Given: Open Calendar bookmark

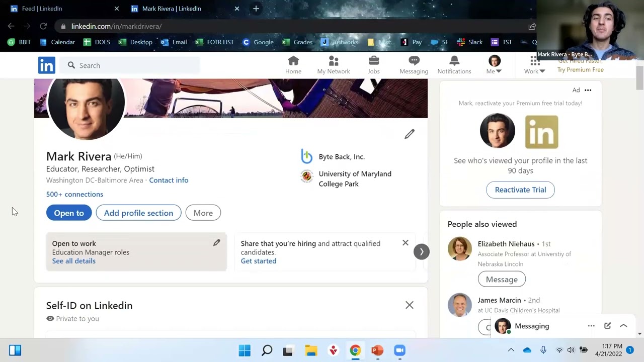Looking at the screenshot, I should 57,42.
